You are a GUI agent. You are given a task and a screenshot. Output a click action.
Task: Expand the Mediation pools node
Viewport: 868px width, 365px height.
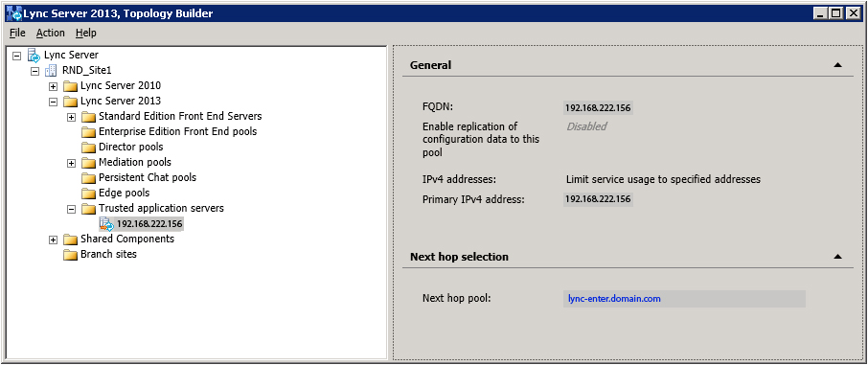point(72,163)
